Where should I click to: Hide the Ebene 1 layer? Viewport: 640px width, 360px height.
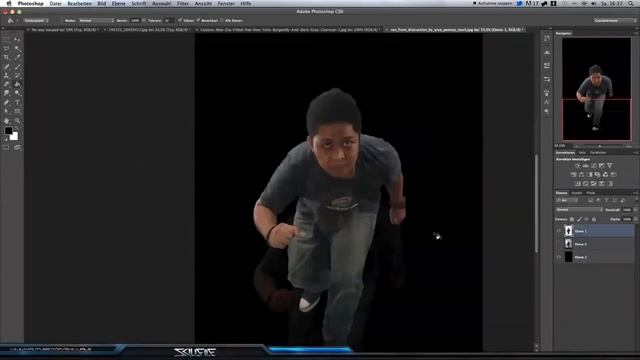click(x=559, y=231)
